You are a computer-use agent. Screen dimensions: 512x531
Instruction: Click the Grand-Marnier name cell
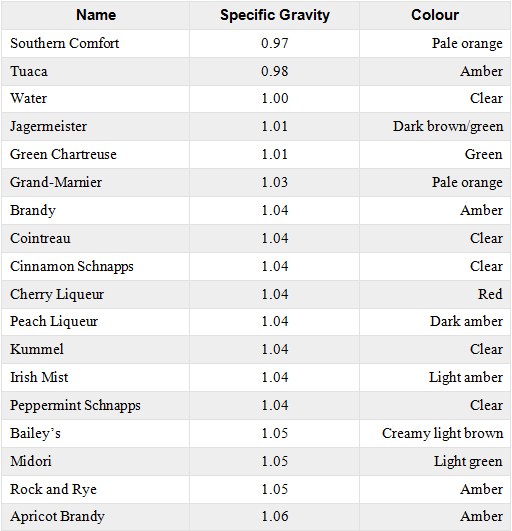tap(96, 183)
